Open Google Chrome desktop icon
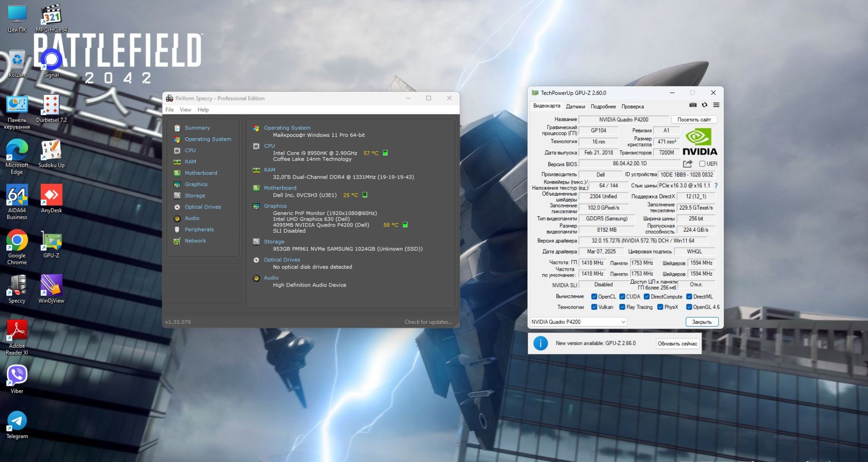 point(17,247)
